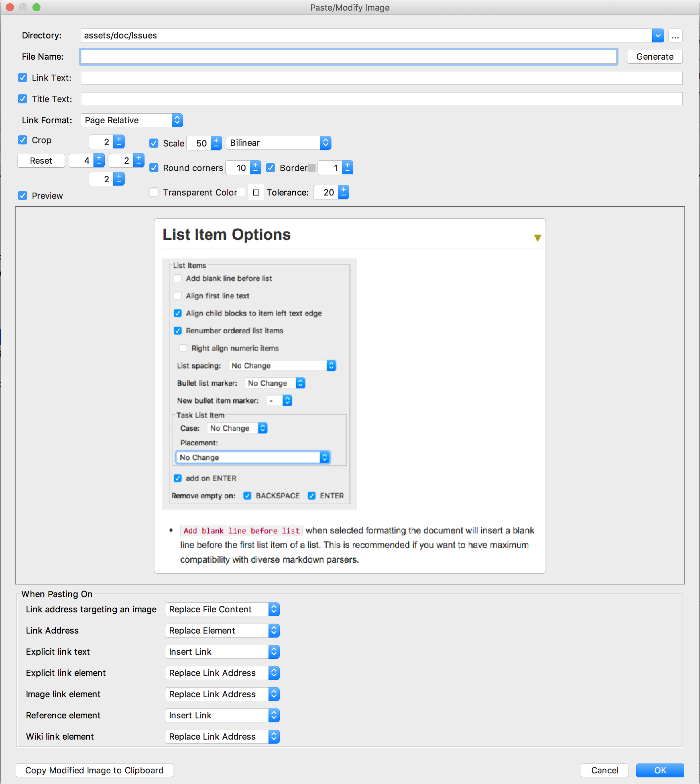This screenshot has width=700, height=784.
Task: Disable the Crop option
Action: [x=22, y=140]
